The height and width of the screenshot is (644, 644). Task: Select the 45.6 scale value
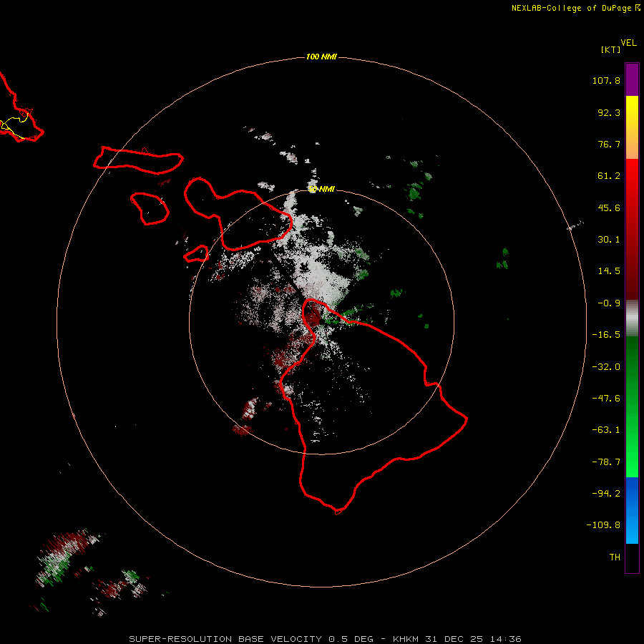point(609,208)
